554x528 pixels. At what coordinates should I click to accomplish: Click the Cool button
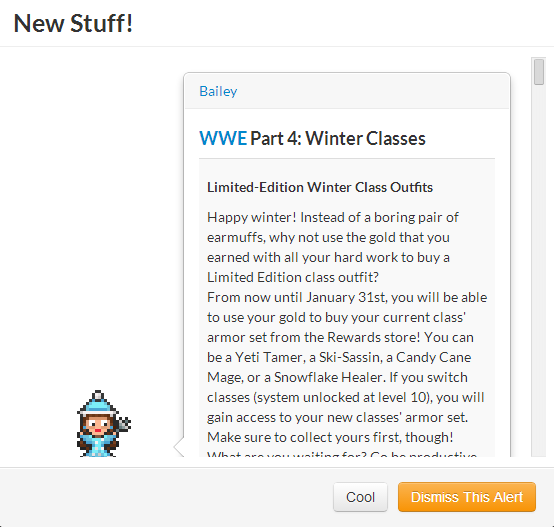(x=360, y=497)
